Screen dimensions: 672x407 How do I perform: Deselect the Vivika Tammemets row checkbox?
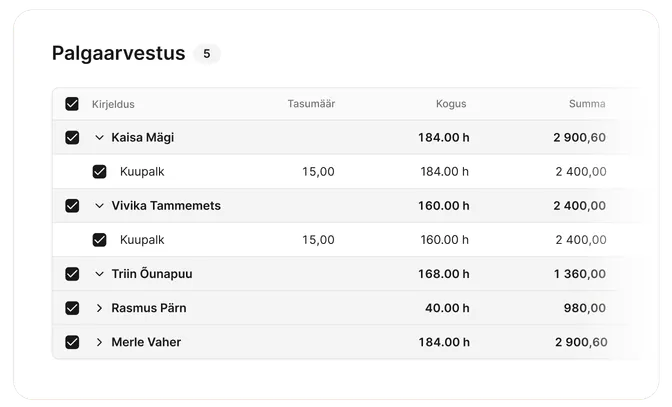click(72, 206)
